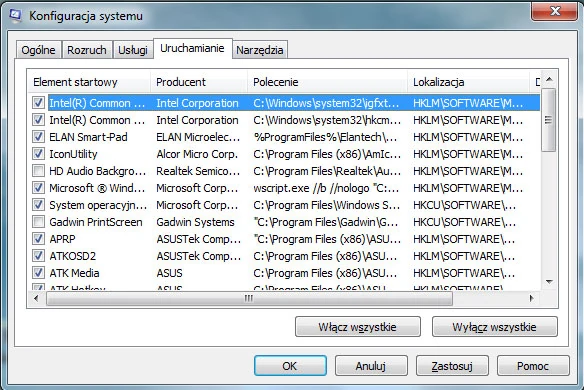This screenshot has height=390, width=584.
Task: Click the horizontal scrollbar right arrow
Action: (531, 298)
